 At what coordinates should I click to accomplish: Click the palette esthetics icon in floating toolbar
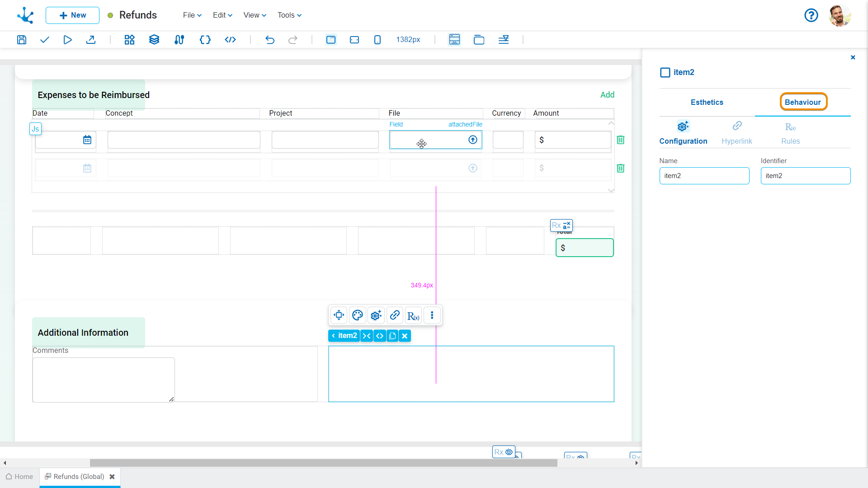[357, 315]
